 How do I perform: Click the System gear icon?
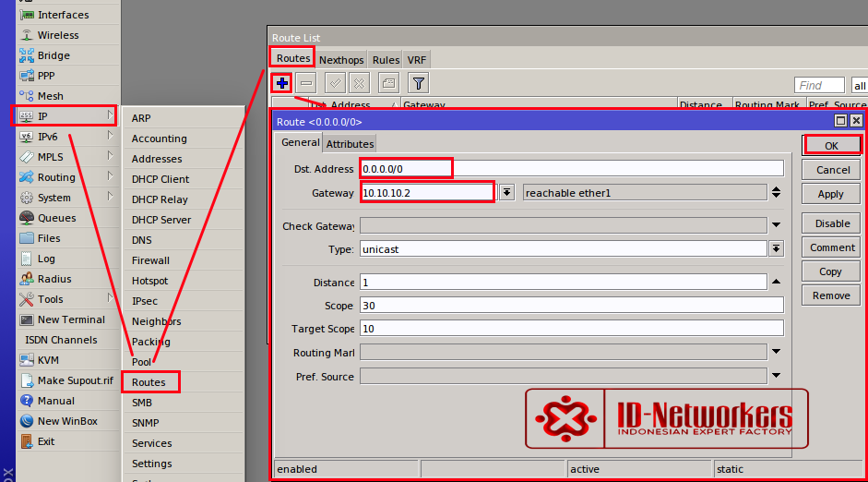[x=27, y=198]
